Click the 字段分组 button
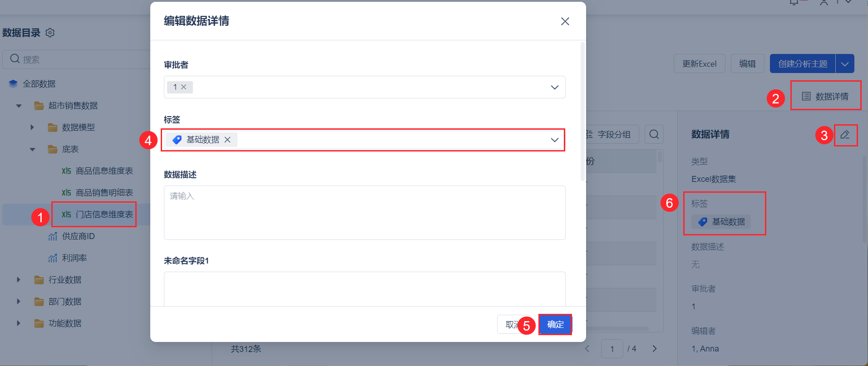This screenshot has width=868, height=366. click(x=613, y=134)
